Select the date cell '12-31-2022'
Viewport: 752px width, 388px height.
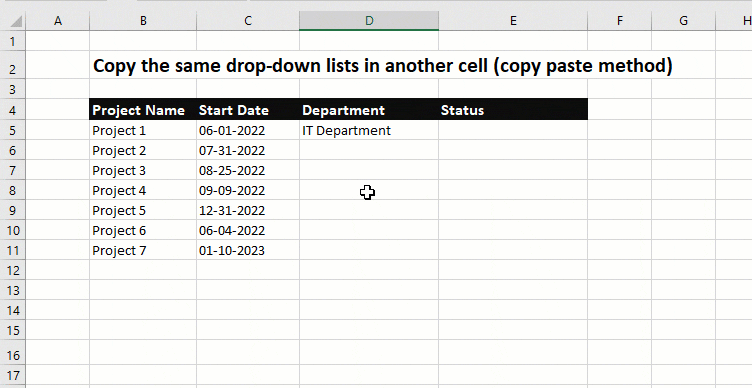coord(248,211)
